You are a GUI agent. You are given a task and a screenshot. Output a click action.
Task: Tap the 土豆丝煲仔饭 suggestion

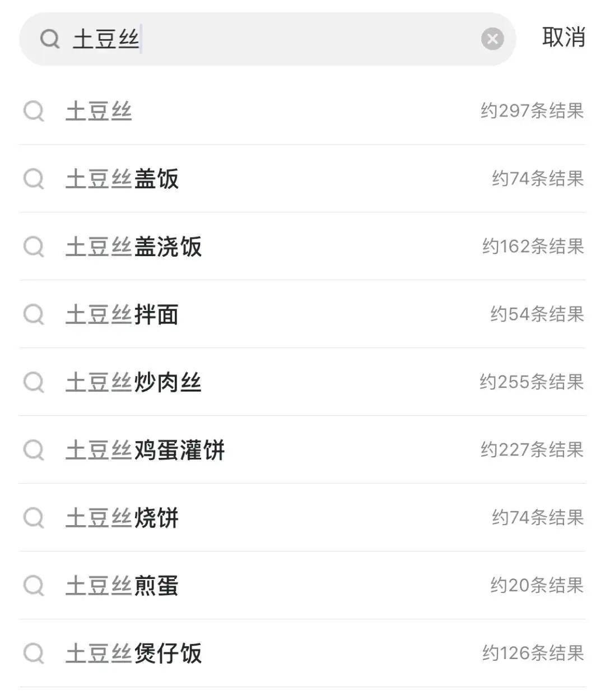[x=302, y=653]
